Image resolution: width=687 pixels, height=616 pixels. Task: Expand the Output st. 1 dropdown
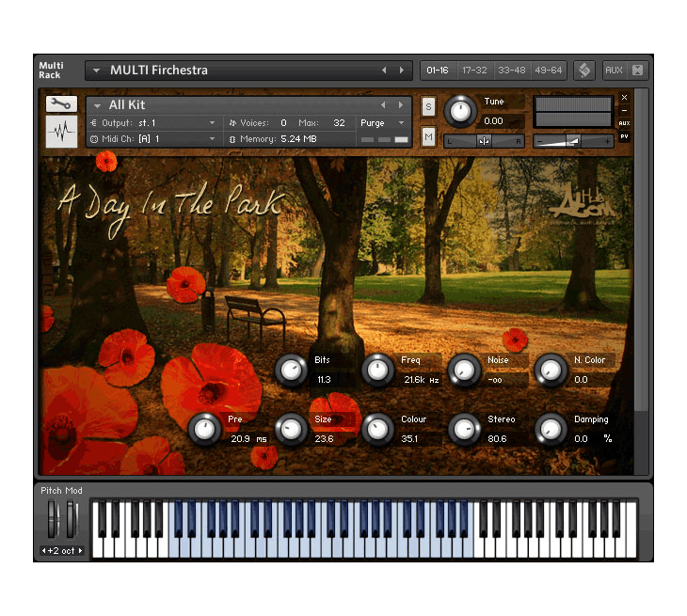(x=213, y=123)
